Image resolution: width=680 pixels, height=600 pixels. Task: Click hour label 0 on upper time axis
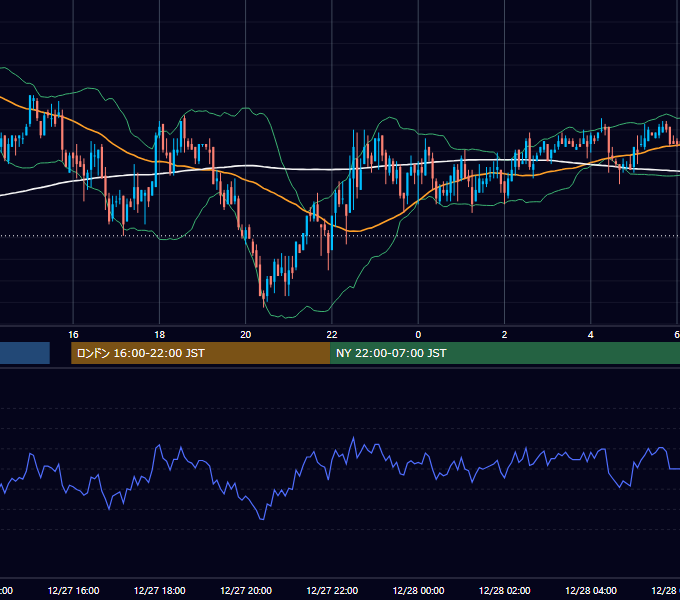click(418, 334)
